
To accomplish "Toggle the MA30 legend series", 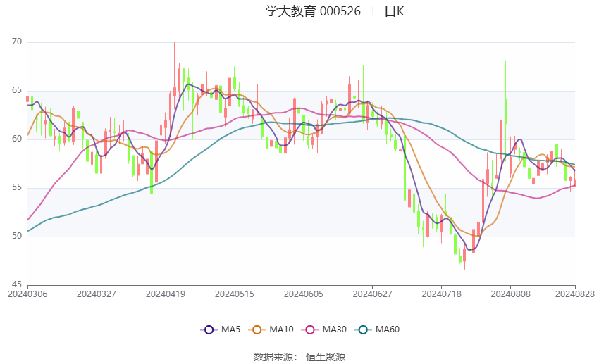I will (324, 330).
